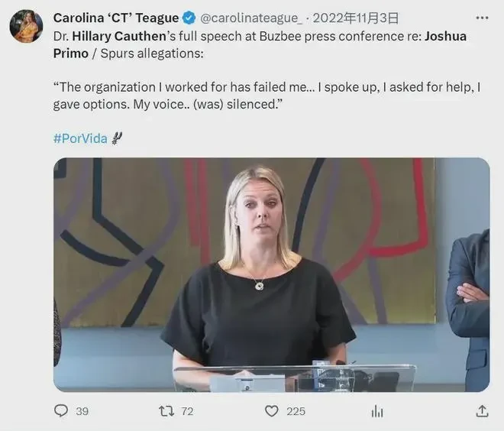Play the press conference video
This screenshot has height=431, width=504.
coord(272,274)
